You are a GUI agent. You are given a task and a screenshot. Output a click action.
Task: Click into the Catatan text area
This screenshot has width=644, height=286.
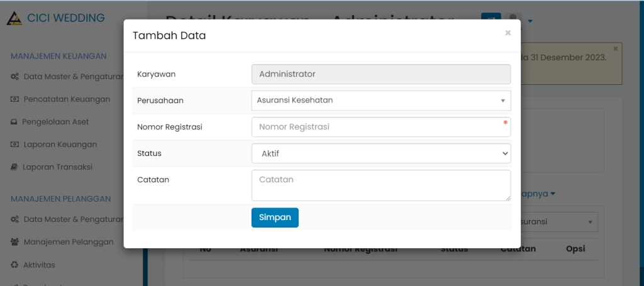coord(380,185)
